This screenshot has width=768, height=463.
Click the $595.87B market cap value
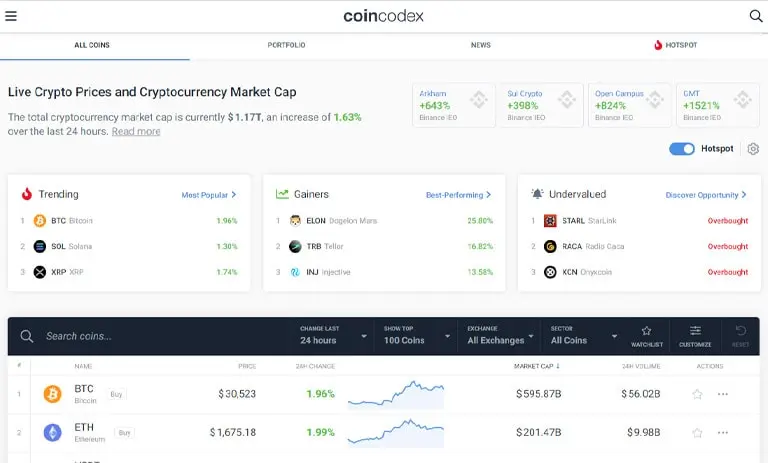pos(538,394)
